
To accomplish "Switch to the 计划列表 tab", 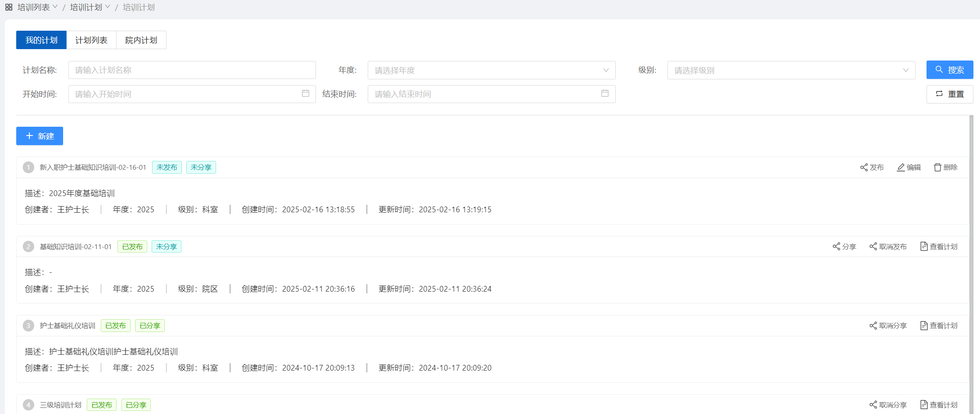I will pos(91,40).
